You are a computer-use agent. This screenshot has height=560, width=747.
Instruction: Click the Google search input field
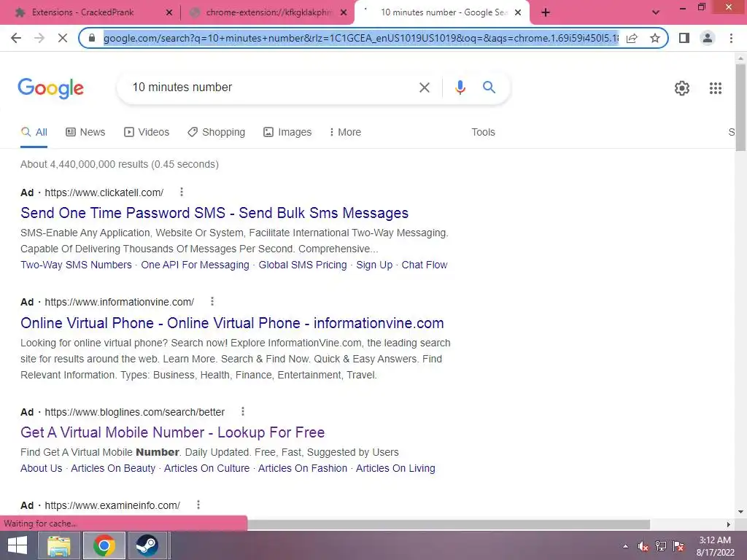(x=271, y=87)
